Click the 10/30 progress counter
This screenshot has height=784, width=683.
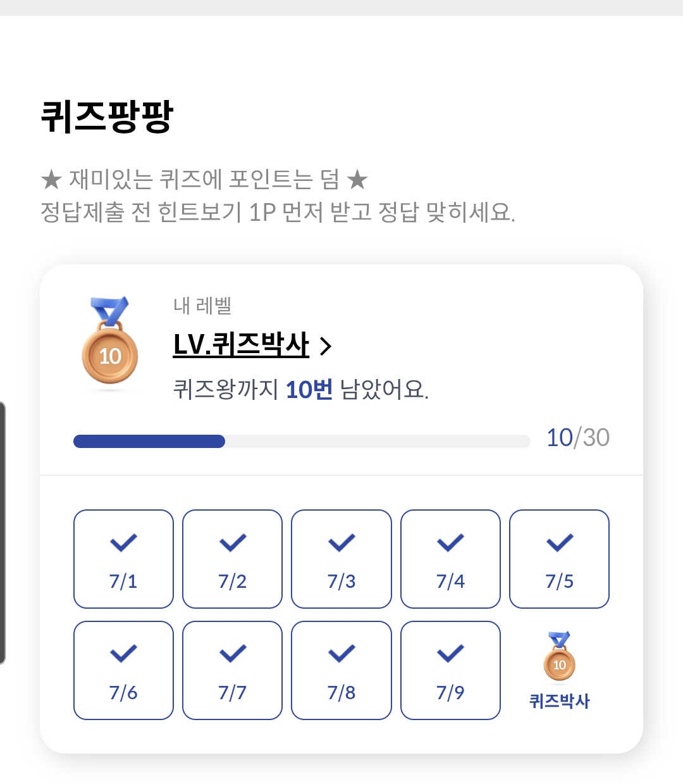point(578,437)
